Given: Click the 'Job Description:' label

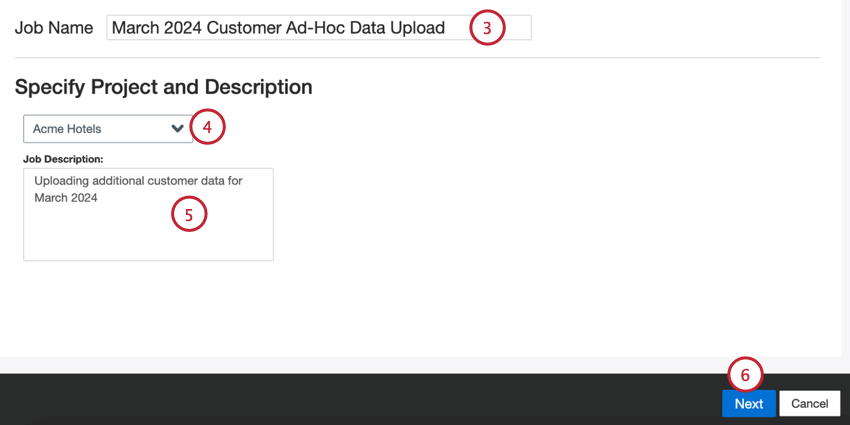Looking at the screenshot, I should 63,159.
